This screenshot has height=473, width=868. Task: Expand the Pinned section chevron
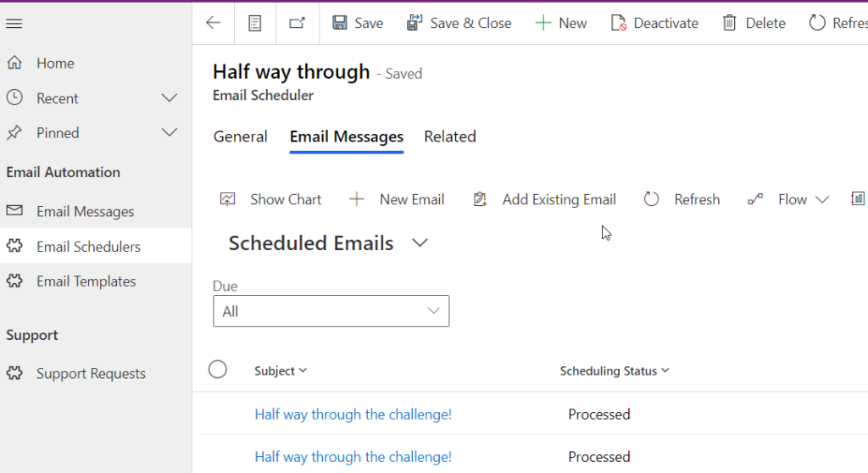[x=170, y=132]
